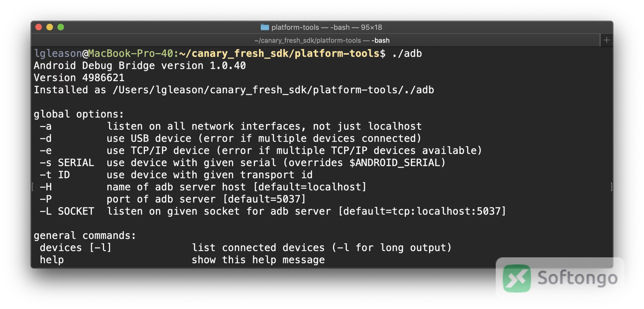Click the 'Installed as /Users/lgleason/...' path line
This screenshot has width=644, height=309.
tap(234, 90)
